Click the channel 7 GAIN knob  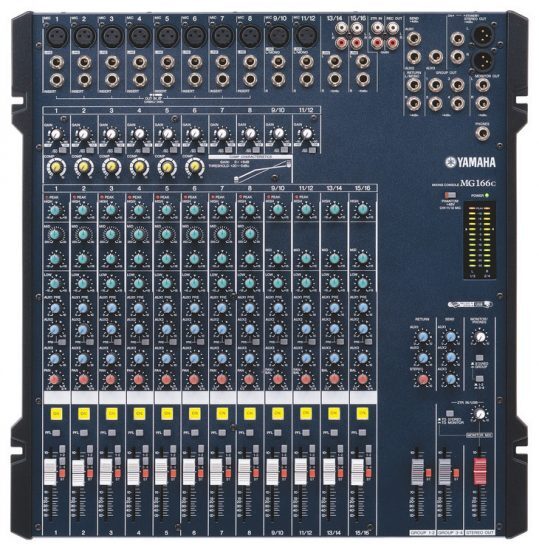pyautogui.click(x=222, y=134)
